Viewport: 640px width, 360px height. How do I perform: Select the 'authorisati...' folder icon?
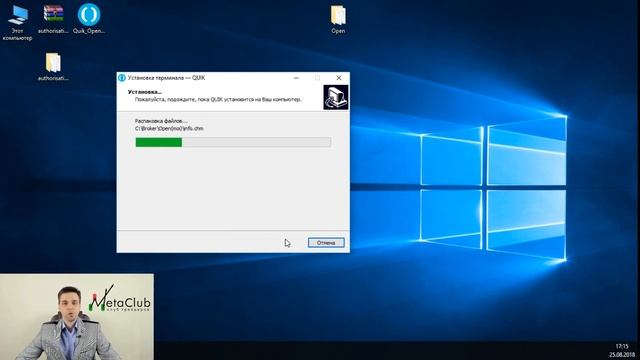tap(53, 67)
